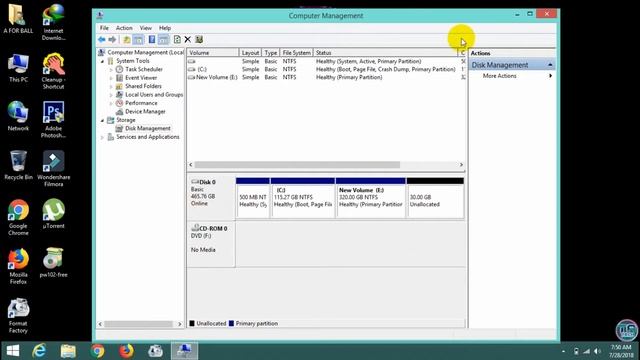Expand the Shared Folders node arrow
Viewport: 640px width, 360px height.
pos(111,87)
